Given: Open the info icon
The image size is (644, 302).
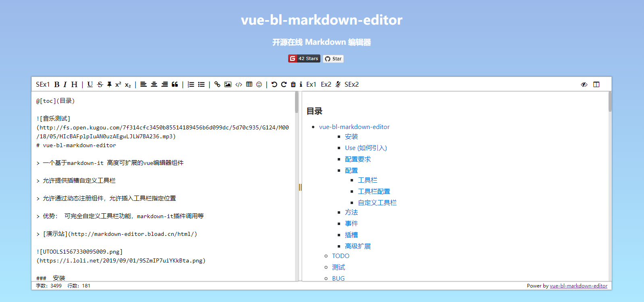Looking at the screenshot, I should pos(301,84).
